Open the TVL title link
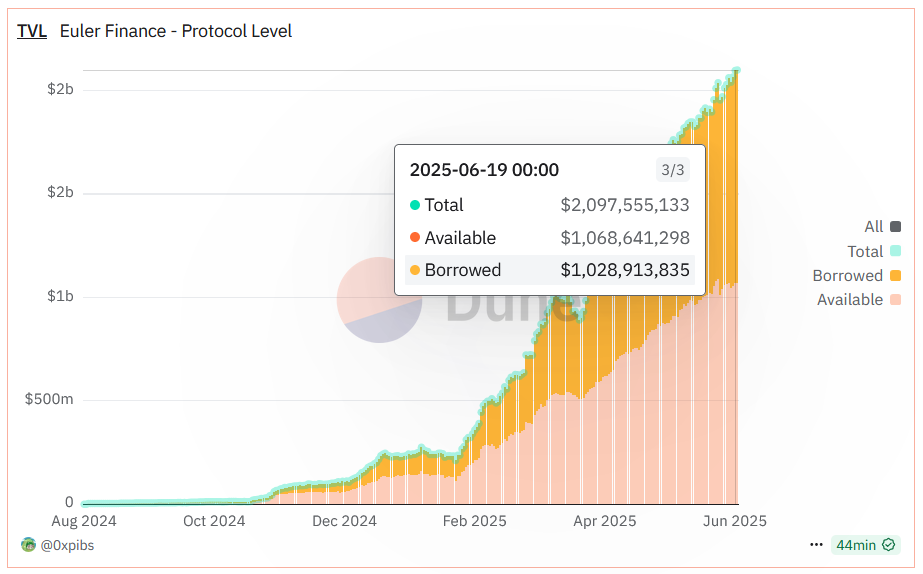Viewport: 923px width, 574px height. click(x=32, y=31)
